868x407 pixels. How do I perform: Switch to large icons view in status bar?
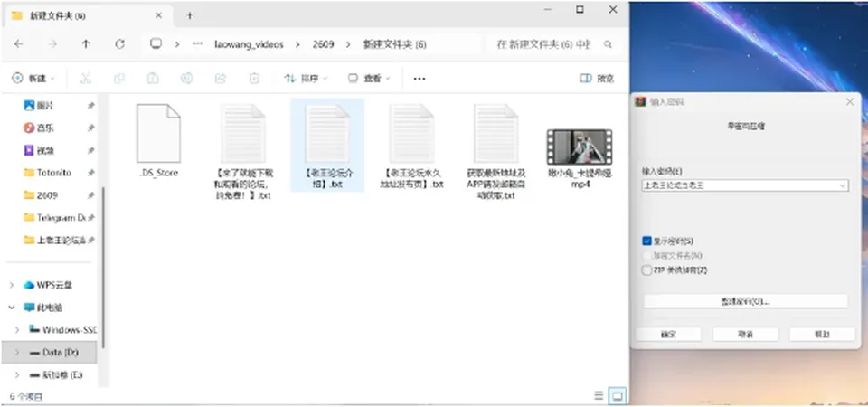pyautogui.click(x=618, y=395)
